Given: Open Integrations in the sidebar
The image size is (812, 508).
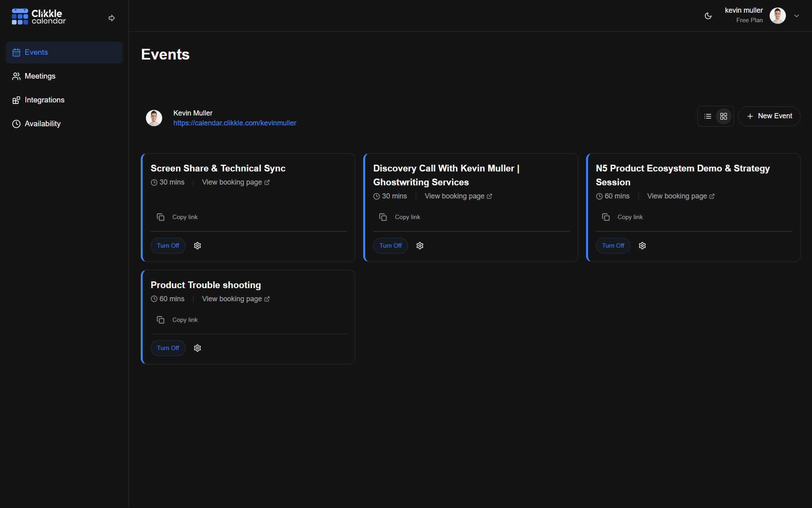Looking at the screenshot, I should (44, 100).
